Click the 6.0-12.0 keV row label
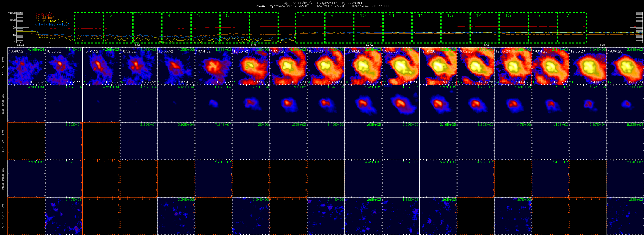644x235 pixels. [3, 103]
